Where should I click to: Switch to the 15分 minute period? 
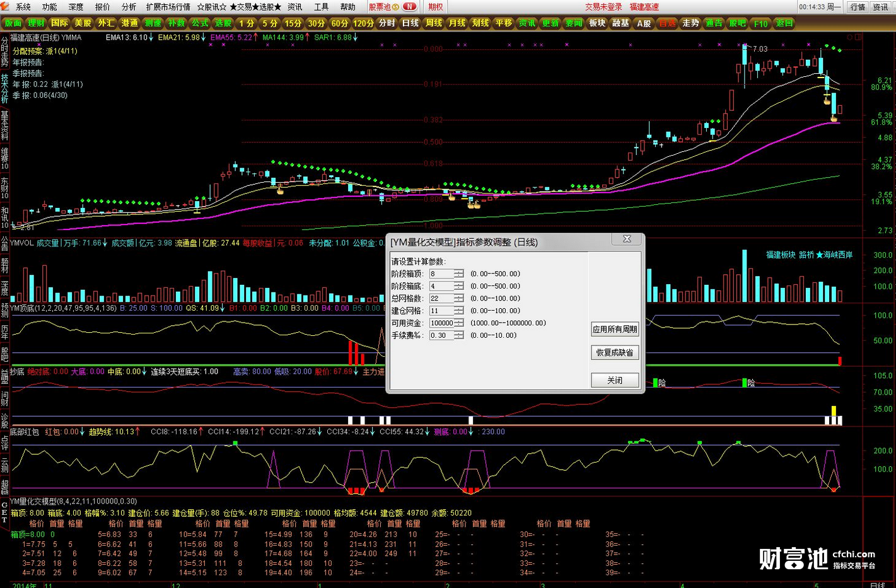click(293, 23)
